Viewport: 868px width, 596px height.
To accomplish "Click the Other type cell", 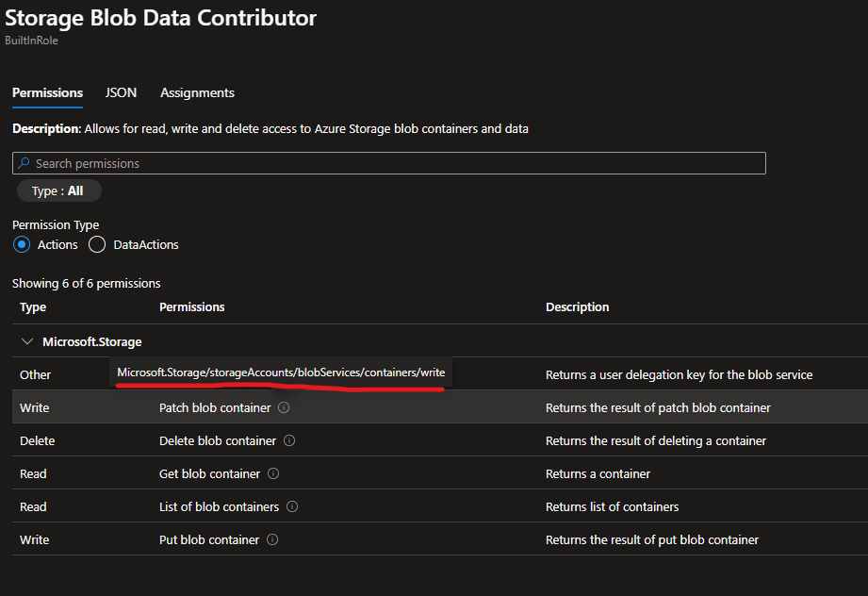I will coord(36,375).
